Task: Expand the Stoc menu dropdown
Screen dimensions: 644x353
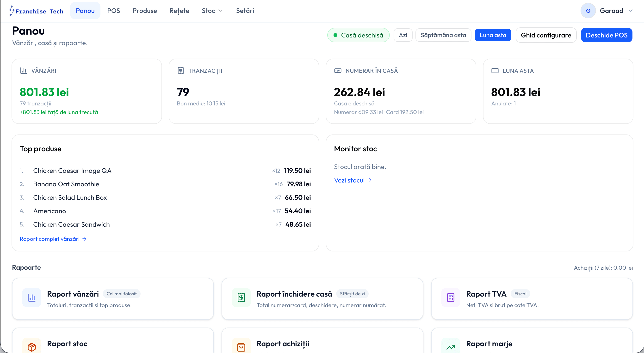Action: click(212, 11)
